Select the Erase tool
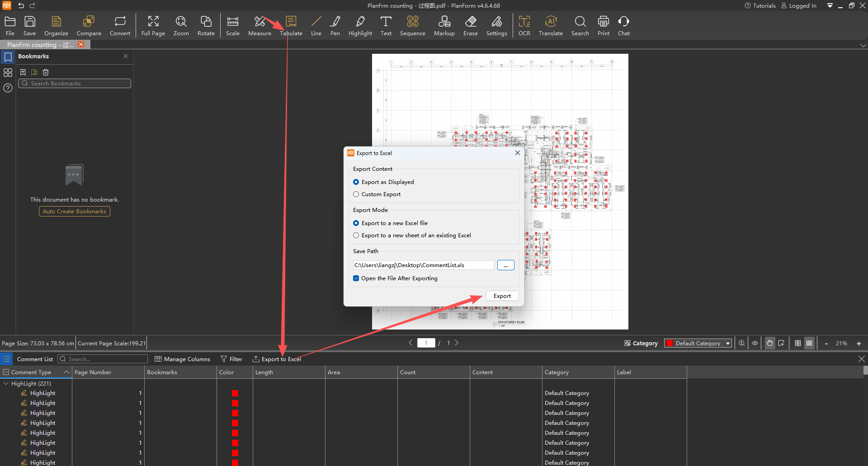Viewport: 868px width, 466px height. (x=470, y=26)
